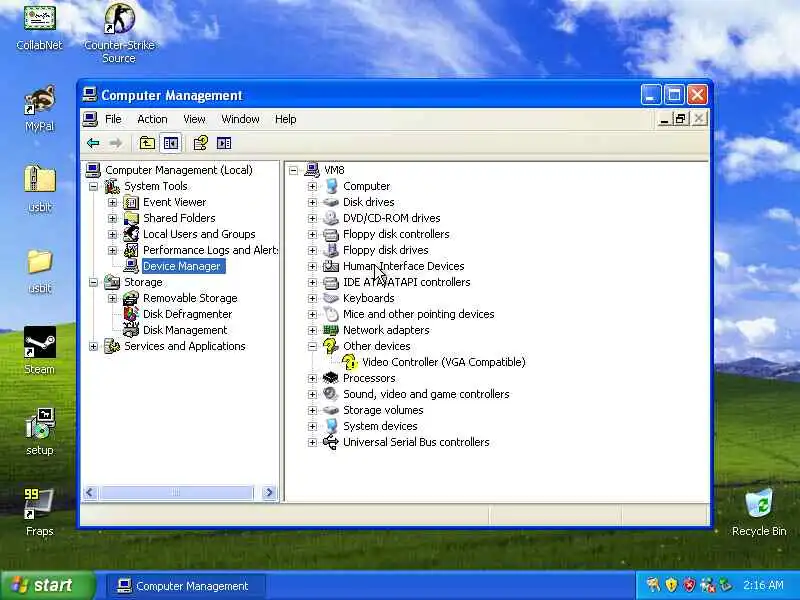Collapse the System Tools node
Image resolution: width=800 pixels, height=600 pixels.
coord(93,186)
